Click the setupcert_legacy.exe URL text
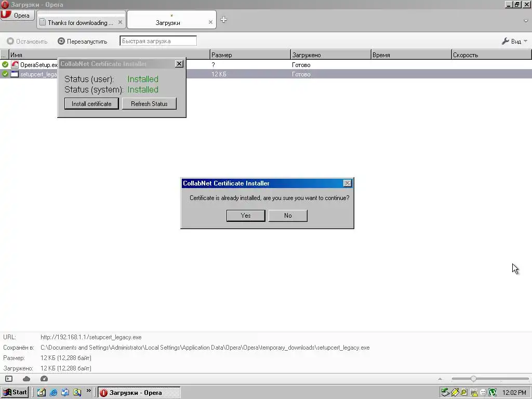Viewport: 532px width, 399px height. coord(91,337)
